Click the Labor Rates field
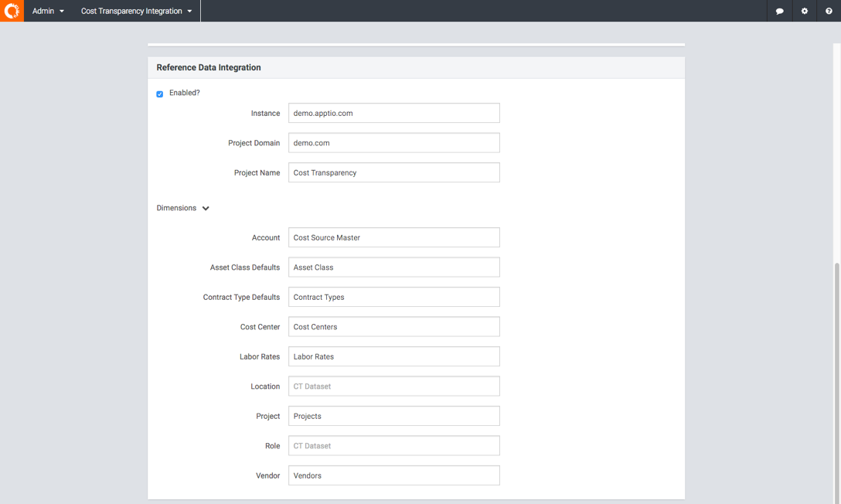841x504 pixels. [x=393, y=356]
